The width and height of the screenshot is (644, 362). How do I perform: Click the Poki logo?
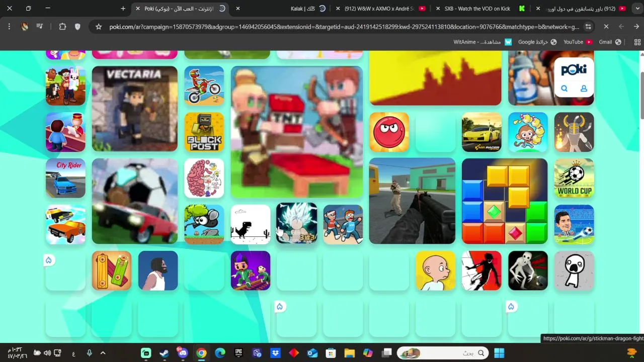point(574,69)
